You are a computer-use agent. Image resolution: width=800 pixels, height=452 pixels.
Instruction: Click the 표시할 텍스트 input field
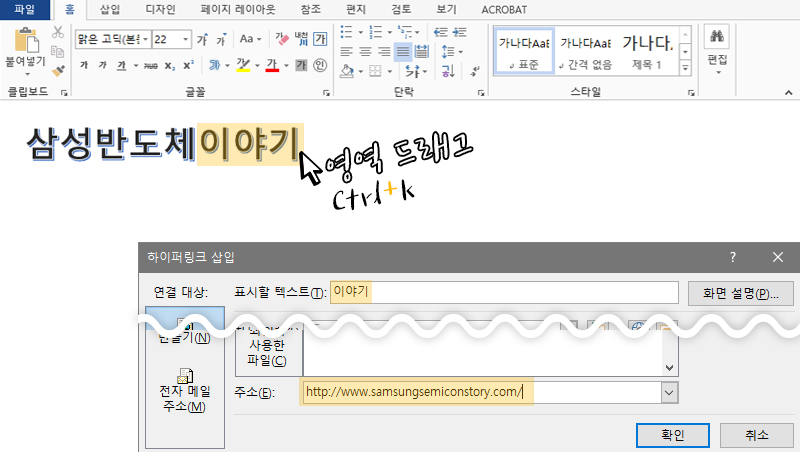point(504,292)
